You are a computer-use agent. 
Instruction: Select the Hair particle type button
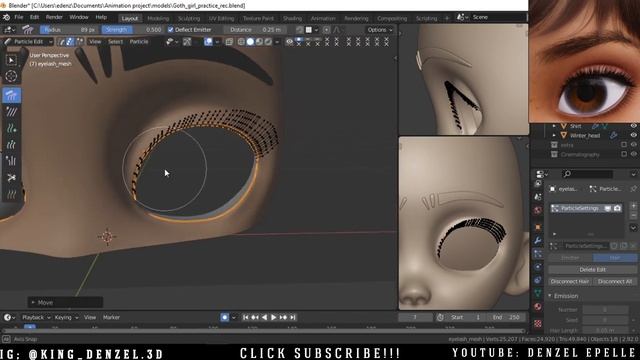(615, 258)
